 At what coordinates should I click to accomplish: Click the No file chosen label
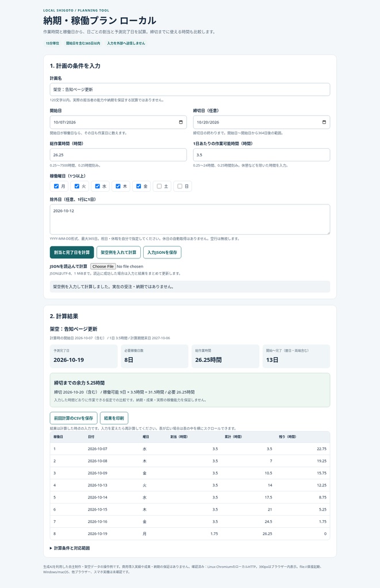pyautogui.click(x=130, y=266)
